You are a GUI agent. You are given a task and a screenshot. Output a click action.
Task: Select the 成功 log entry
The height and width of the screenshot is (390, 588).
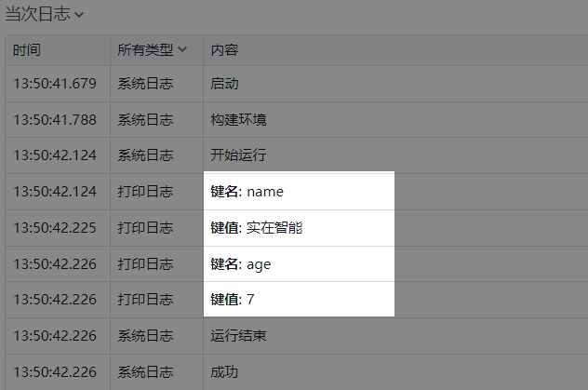coord(225,371)
